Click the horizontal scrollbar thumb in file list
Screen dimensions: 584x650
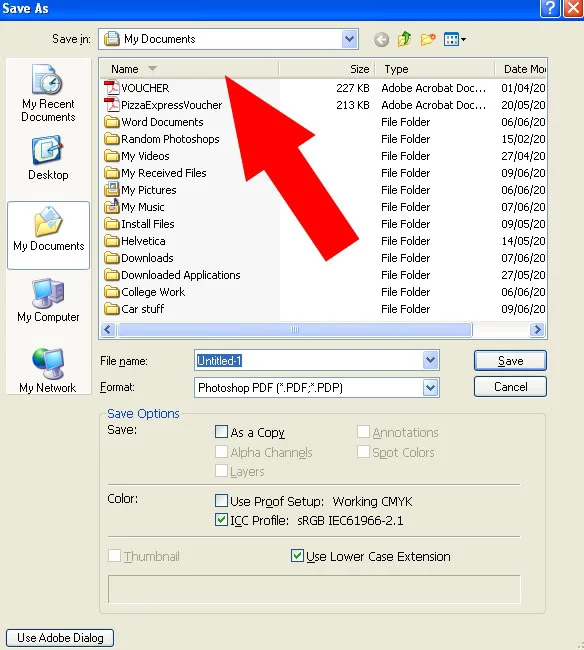[x=295, y=330]
